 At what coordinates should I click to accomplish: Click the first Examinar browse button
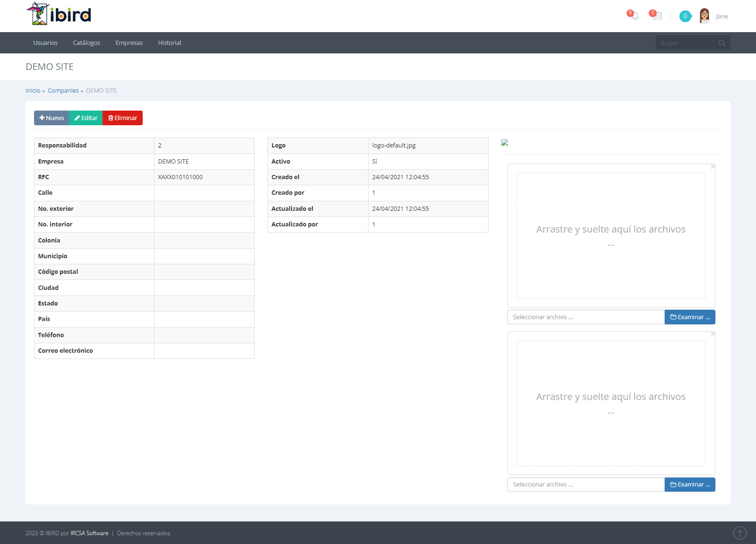690,317
